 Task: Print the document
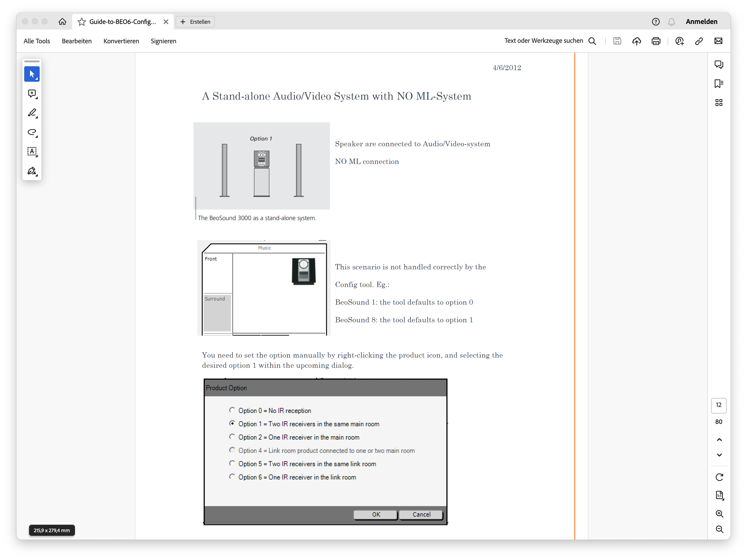[656, 41]
